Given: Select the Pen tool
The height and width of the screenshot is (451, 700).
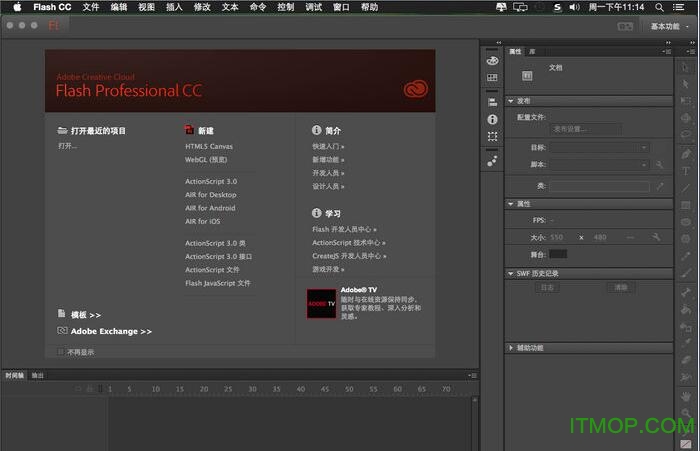Looking at the screenshot, I should 686,154.
